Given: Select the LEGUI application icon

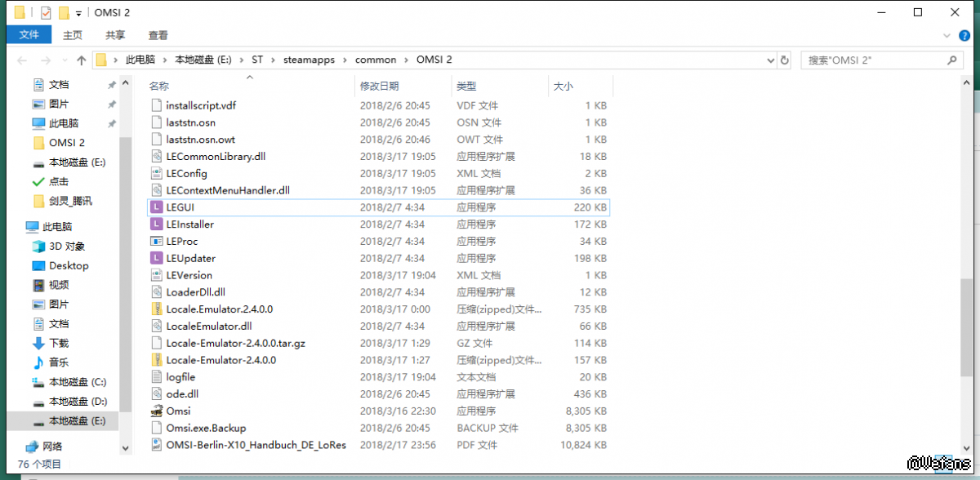Looking at the screenshot, I should click(158, 207).
